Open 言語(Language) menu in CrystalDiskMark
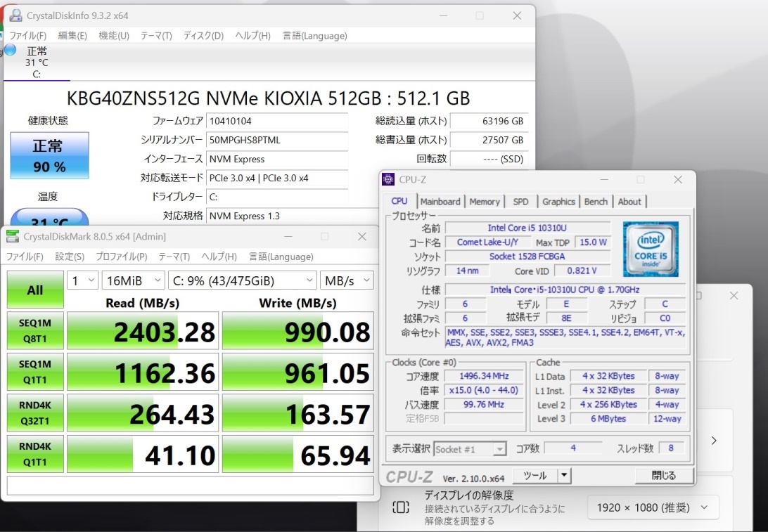The width and height of the screenshot is (768, 532). click(x=281, y=257)
